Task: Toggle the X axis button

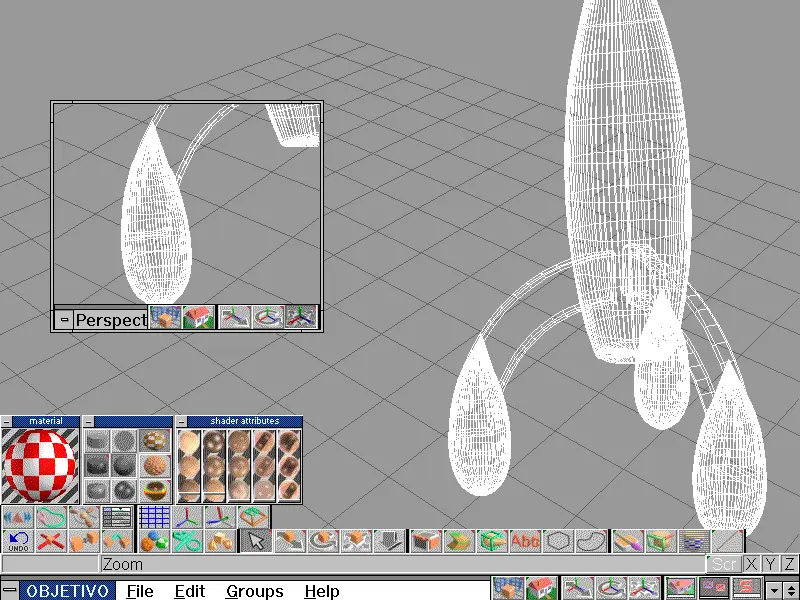Action: point(751,564)
